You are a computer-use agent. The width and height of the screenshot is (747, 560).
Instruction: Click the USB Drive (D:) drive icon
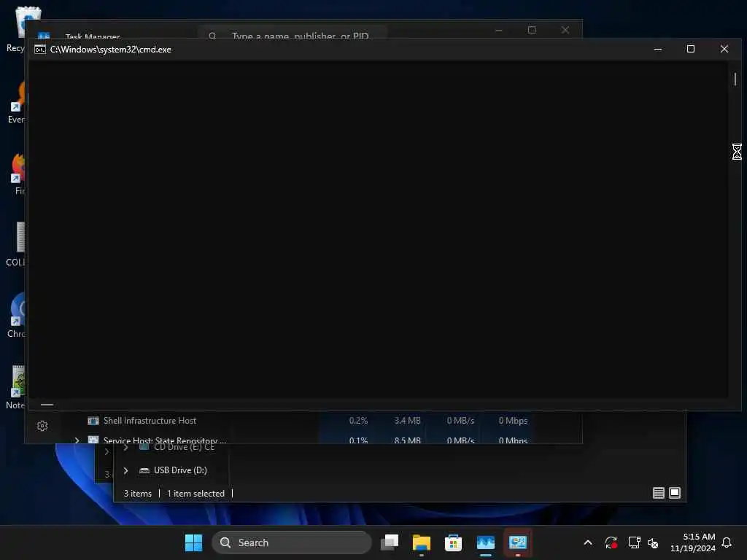pyautogui.click(x=144, y=470)
